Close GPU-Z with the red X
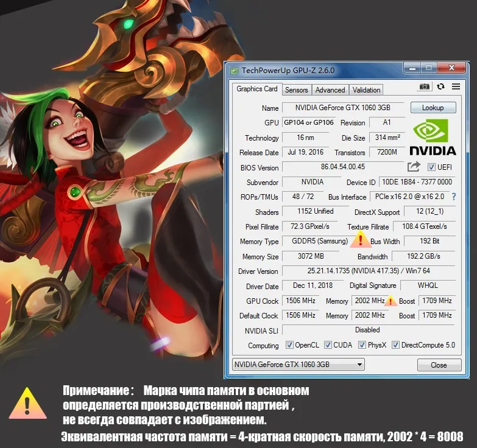This screenshot has width=477, height=448. (451, 68)
